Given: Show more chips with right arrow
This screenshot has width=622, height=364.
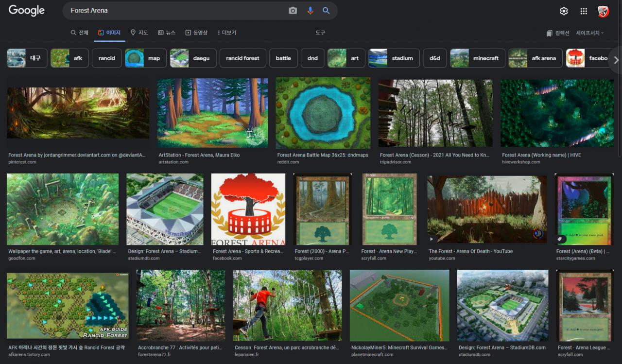Looking at the screenshot, I should tap(616, 60).
